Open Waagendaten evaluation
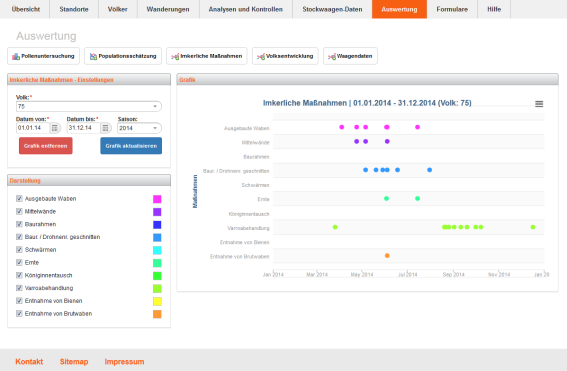The width and height of the screenshot is (567, 371). 350,56
